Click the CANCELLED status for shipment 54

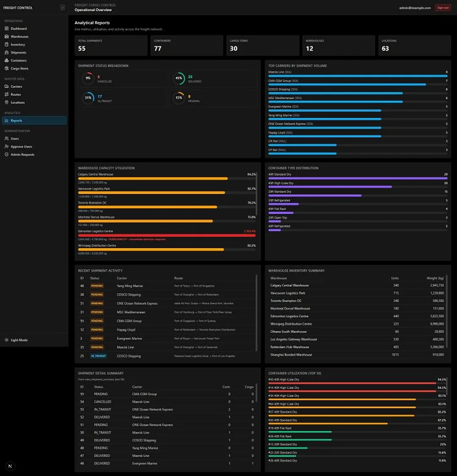pos(103,402)
